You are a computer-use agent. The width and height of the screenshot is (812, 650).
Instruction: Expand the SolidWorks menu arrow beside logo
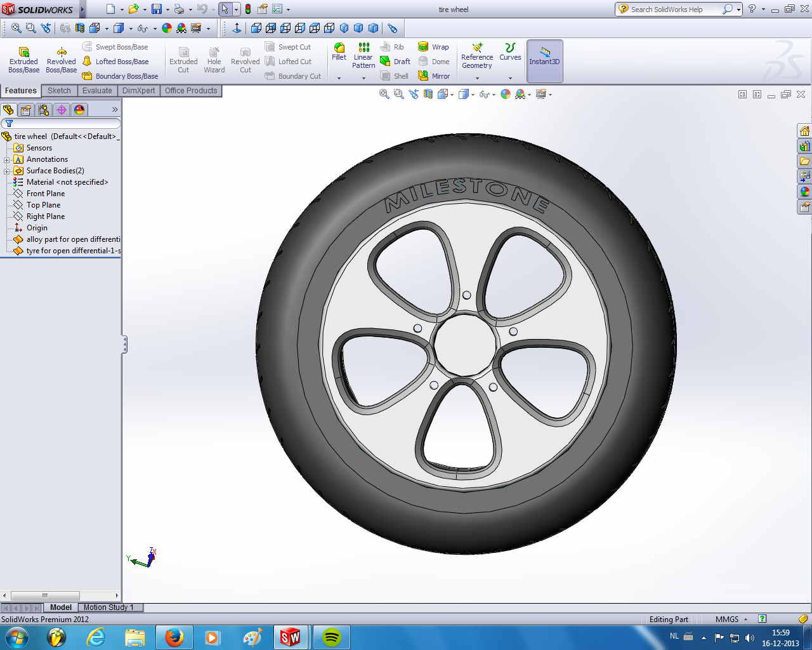(x=82, y=9)
